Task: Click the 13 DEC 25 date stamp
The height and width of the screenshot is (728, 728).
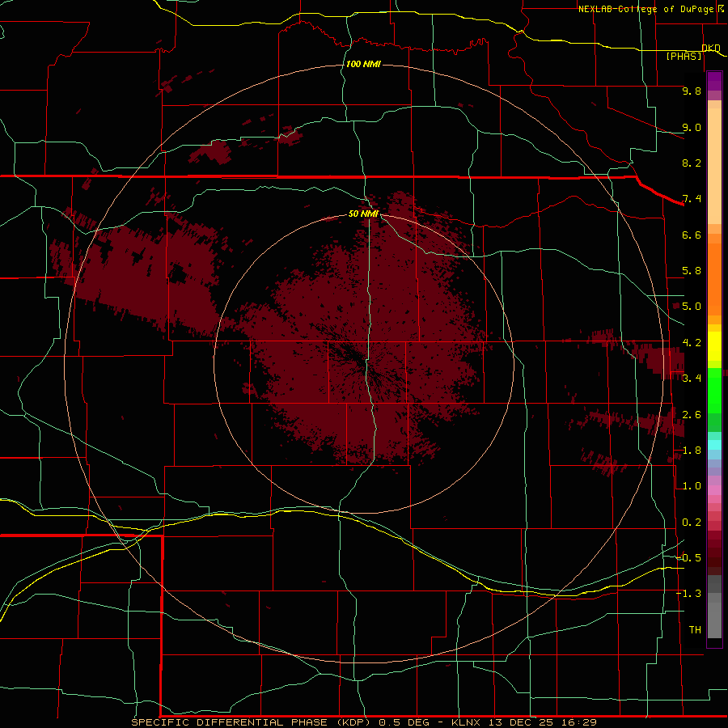Action: click(522, 722)
